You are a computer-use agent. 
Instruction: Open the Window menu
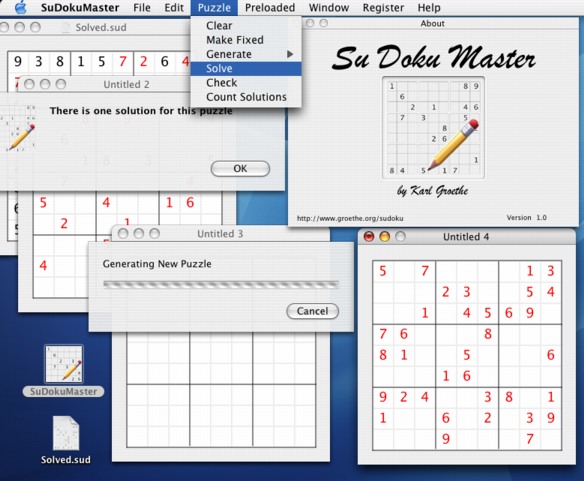329,7
